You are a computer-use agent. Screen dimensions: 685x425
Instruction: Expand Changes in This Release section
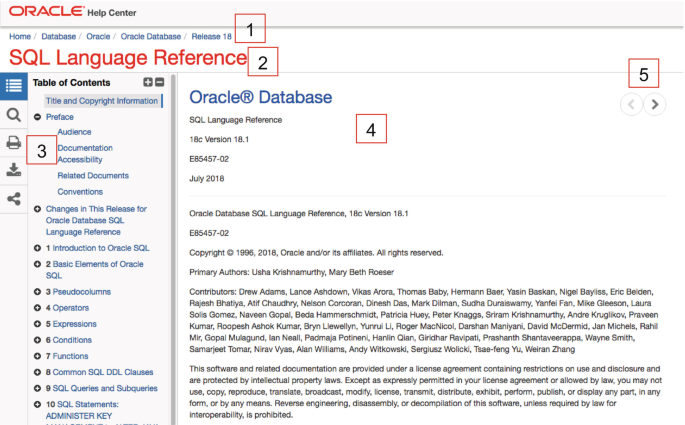(x=37, y=209)
